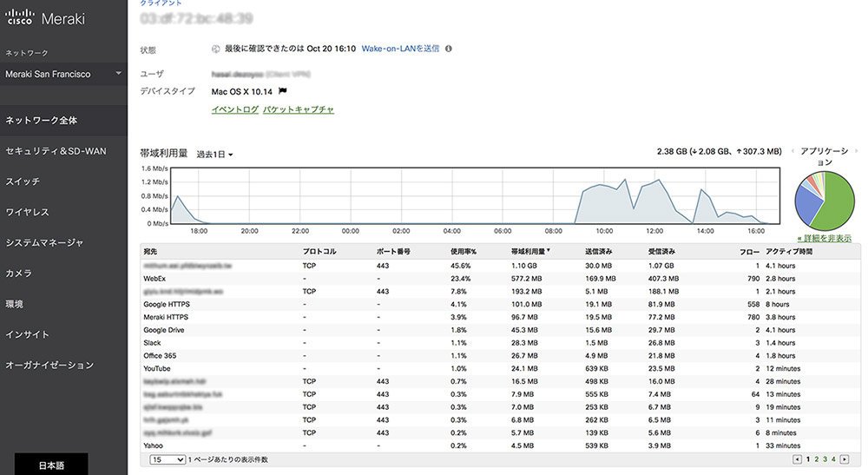Click the flag icon beside Mac OS X 10.14
The height and width of the screenshot is (475, 868).
(x=282, y=91)
